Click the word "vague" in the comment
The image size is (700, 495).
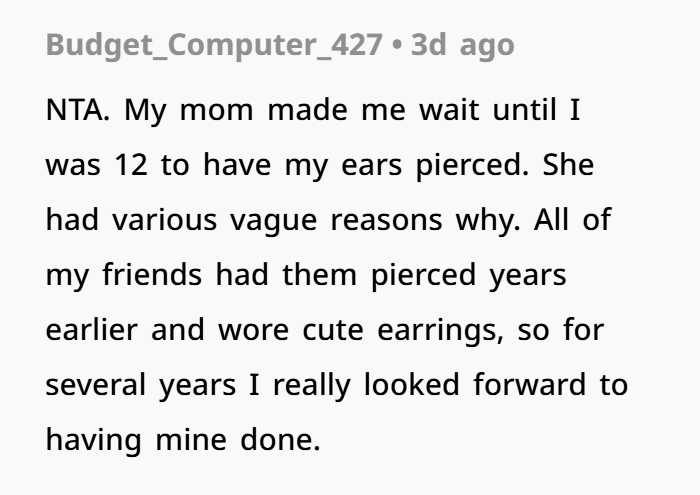[273, 221]
